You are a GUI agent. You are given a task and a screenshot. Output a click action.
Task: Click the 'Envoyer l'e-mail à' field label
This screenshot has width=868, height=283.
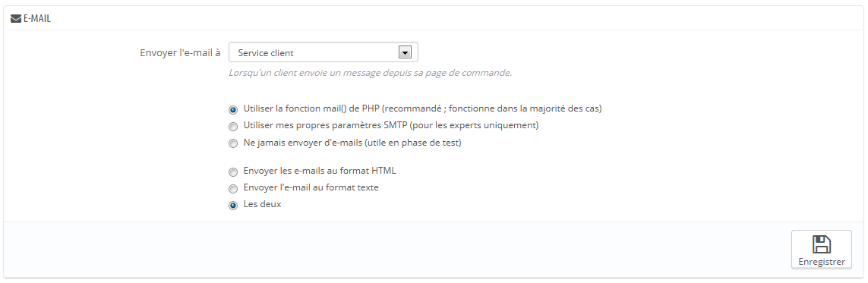pos(181,52)
